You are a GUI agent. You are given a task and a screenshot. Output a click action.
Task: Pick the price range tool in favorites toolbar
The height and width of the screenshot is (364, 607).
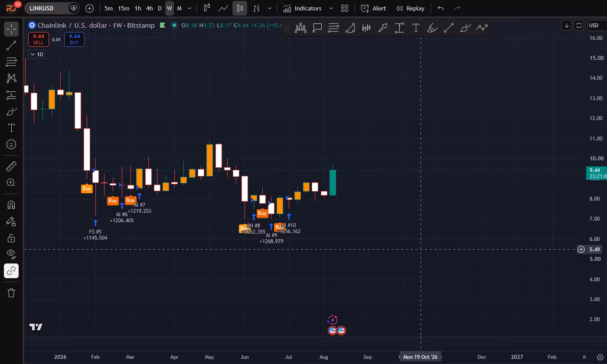click(x=399, y=28)
